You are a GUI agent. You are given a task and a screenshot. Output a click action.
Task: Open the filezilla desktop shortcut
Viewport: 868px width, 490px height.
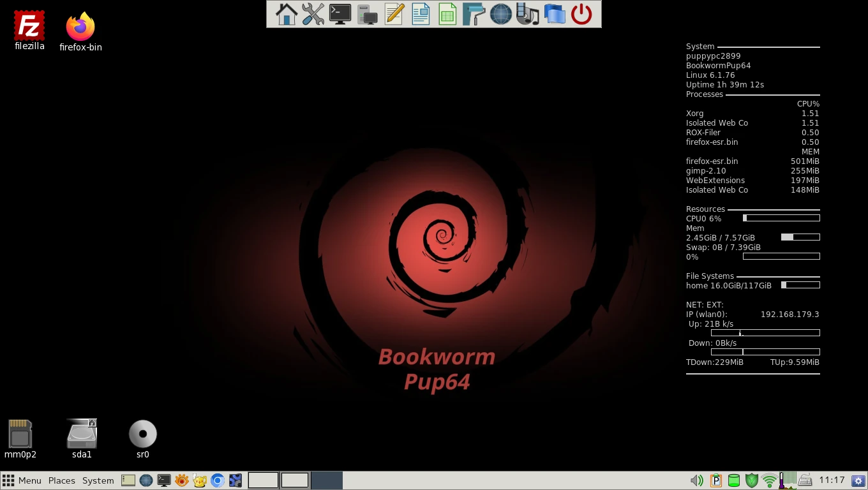(x=29, y=30)
